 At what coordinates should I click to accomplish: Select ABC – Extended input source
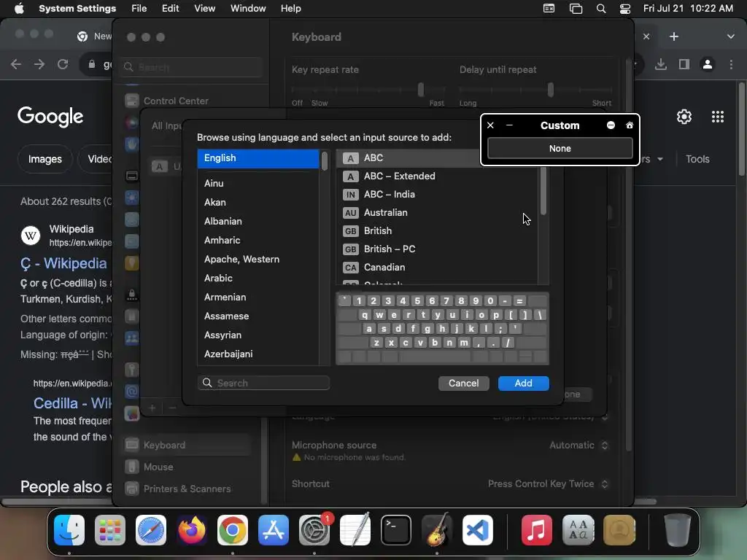(x=438, y=176)
